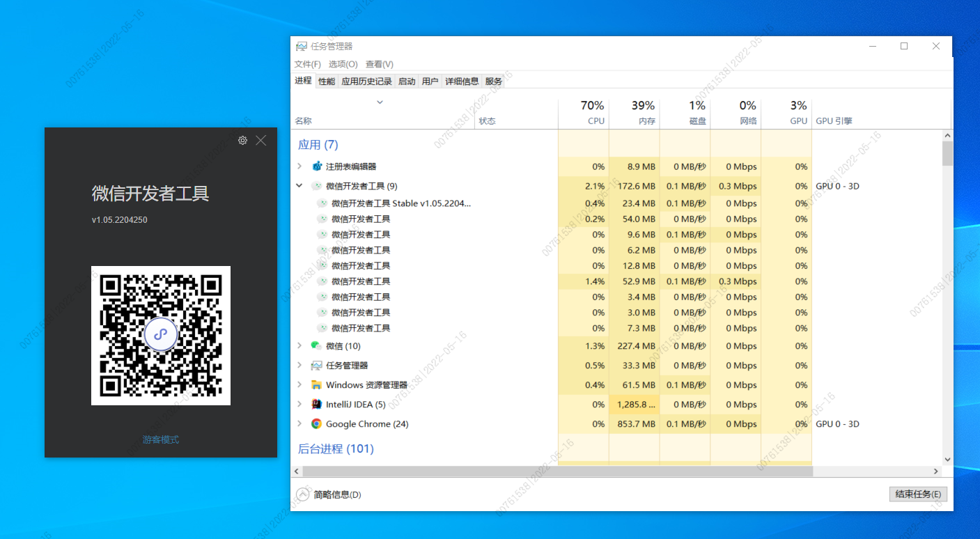Switch to the 服务 tab
The image size is (980, 539).
(494, 81)
